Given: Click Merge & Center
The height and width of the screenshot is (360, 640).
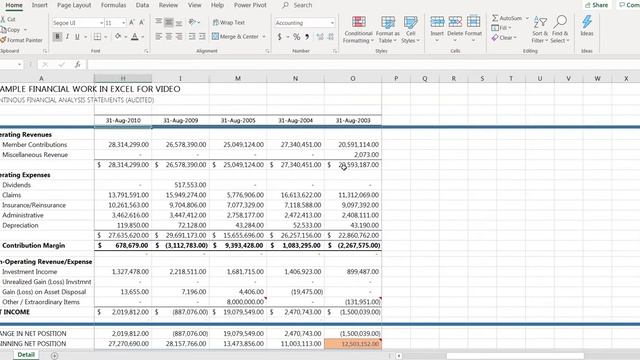Looking at the screenshot, I should [x=235, y=37].
